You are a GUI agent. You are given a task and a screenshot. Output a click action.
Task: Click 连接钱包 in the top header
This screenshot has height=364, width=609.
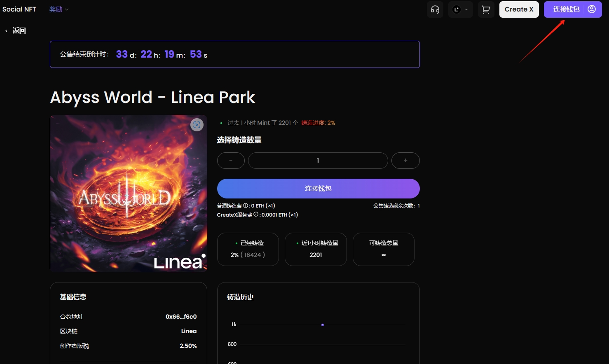click(567, 9)
